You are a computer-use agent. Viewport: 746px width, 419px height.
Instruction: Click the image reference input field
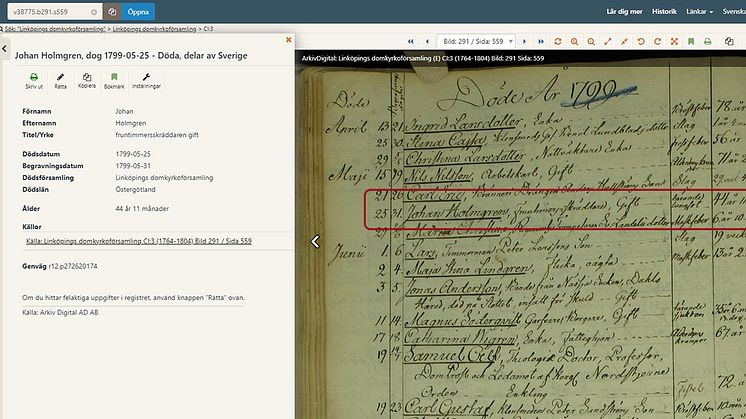click(50, 12)
